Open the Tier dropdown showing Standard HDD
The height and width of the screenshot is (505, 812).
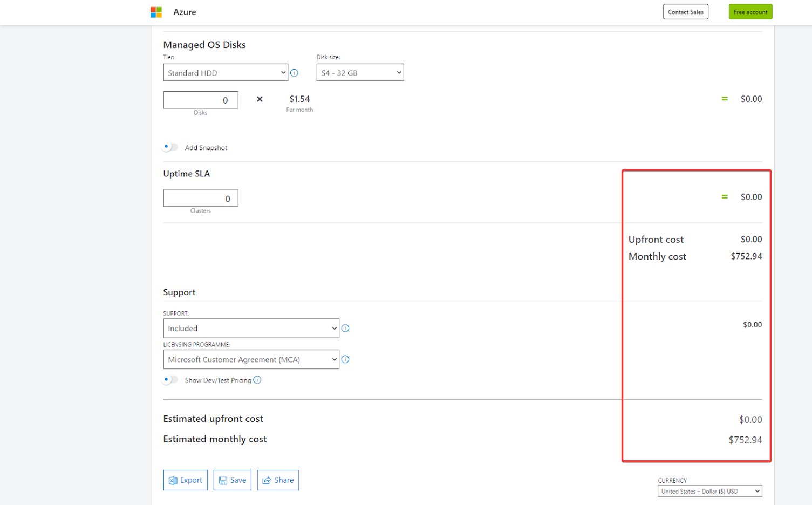click(225, 72)
